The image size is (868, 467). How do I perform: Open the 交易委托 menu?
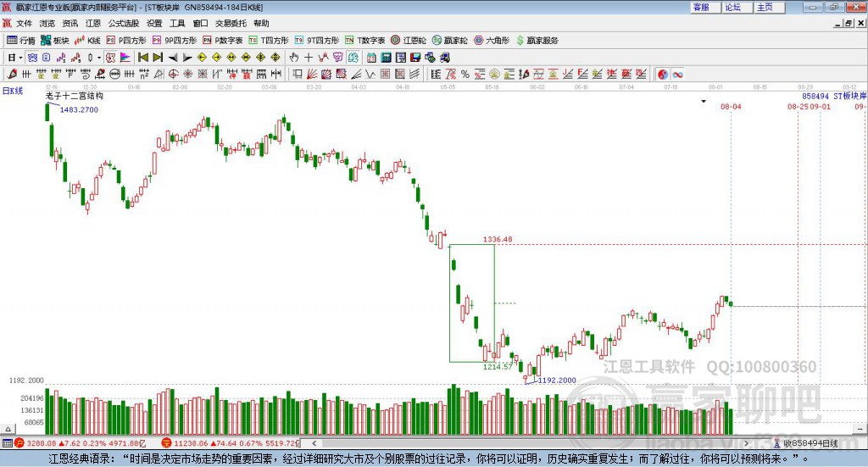(x=231, y=23)
